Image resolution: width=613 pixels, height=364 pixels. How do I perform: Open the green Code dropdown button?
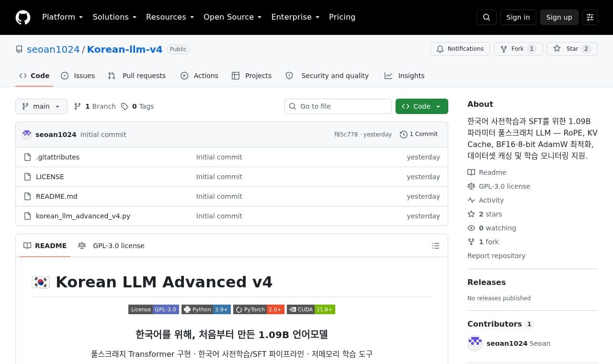[x=422, y=106]
